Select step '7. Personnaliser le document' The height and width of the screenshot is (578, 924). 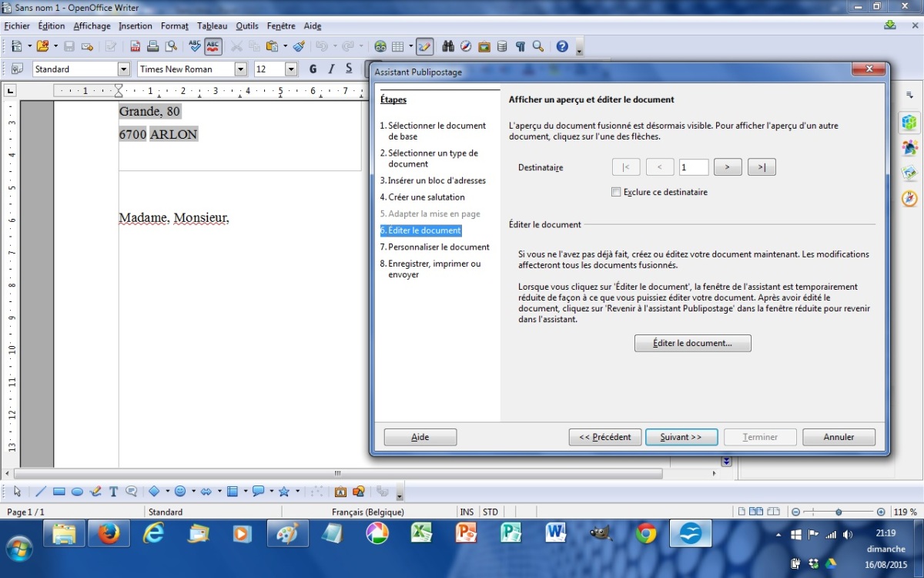435,247
